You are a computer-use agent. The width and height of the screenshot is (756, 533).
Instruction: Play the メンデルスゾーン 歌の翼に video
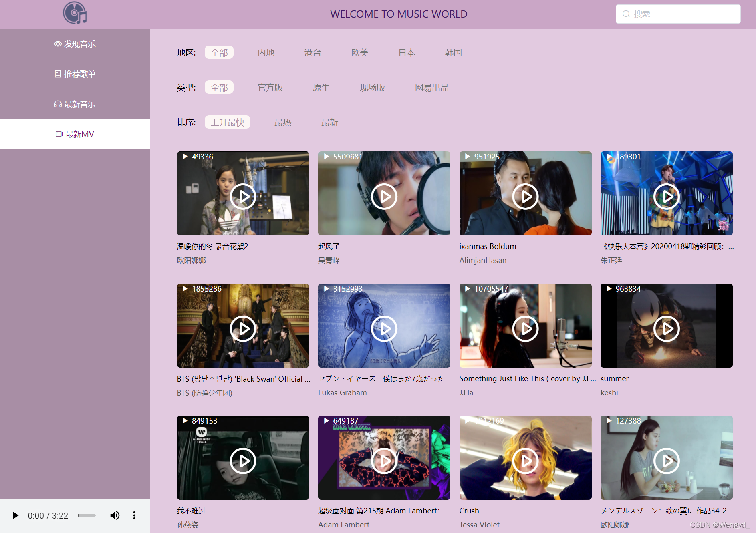pyautogui.click(x=666, y=461)
